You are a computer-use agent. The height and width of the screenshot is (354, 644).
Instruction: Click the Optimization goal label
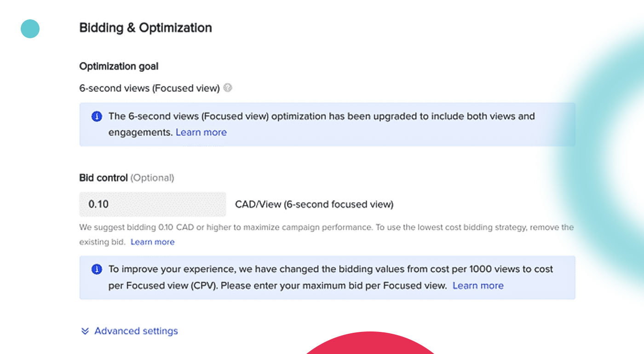(119, 66)
